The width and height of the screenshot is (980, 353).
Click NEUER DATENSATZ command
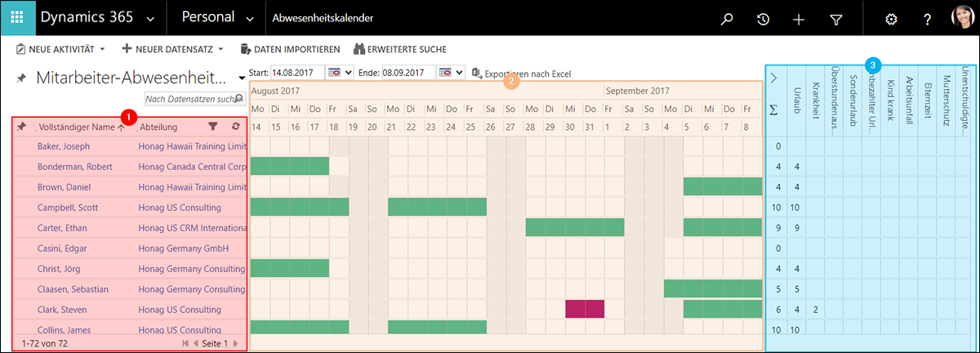[x=168, y=49]
